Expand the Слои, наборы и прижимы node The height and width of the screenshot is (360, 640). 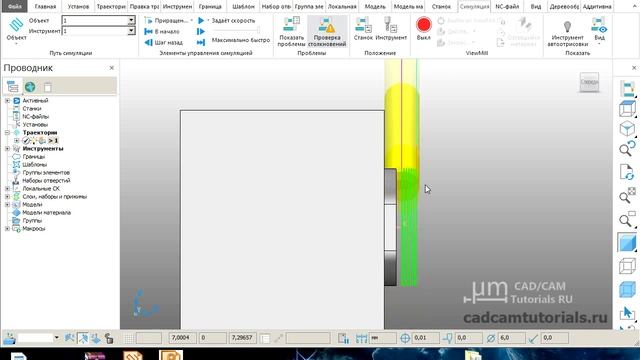pyautogui.click(x=7, y=197)
